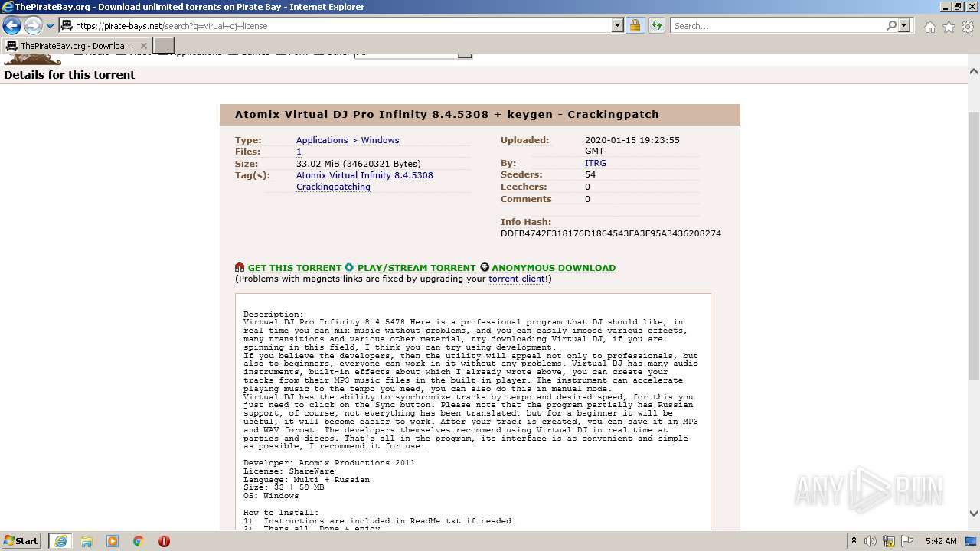Open the Tools gear icon
980x551 pixels.
(x=968, y=27)
